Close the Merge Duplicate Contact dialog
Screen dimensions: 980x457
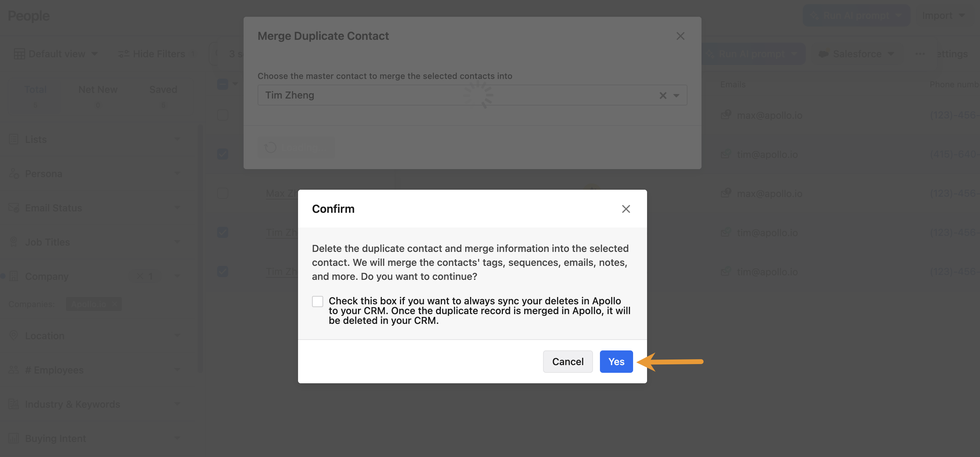click(680, 36)
